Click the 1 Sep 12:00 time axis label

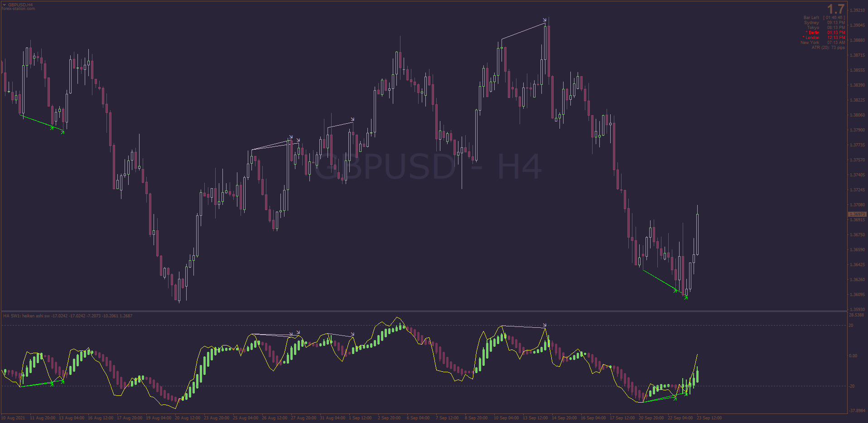click(x=360, y=418)
